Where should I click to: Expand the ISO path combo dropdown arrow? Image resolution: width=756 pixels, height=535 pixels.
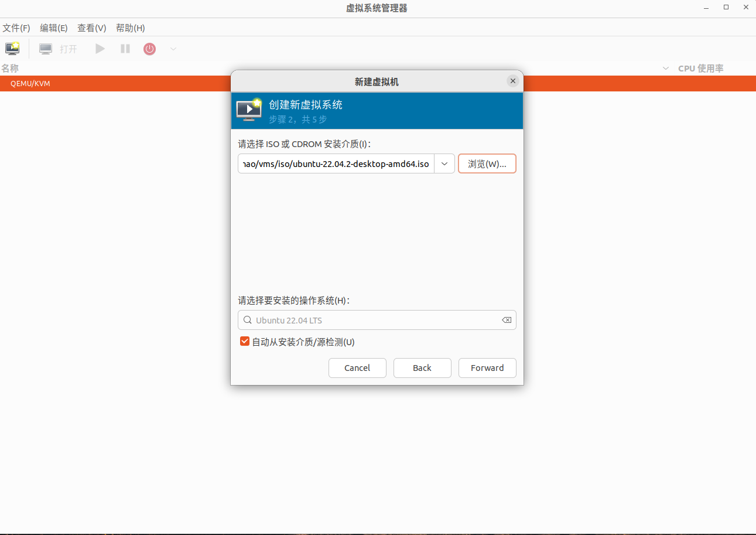444,163
